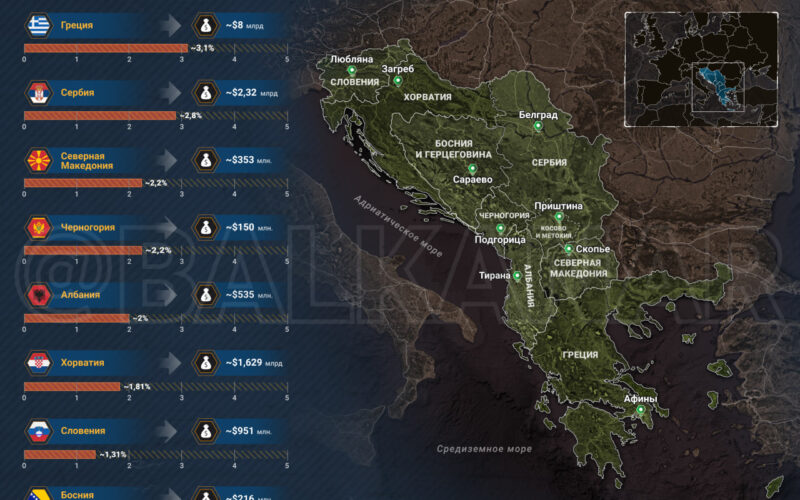Click the money bag icon beside ~$951 млн
This screenshot has width=800, height=500.
pyautogui.click(x=206, y=431)
